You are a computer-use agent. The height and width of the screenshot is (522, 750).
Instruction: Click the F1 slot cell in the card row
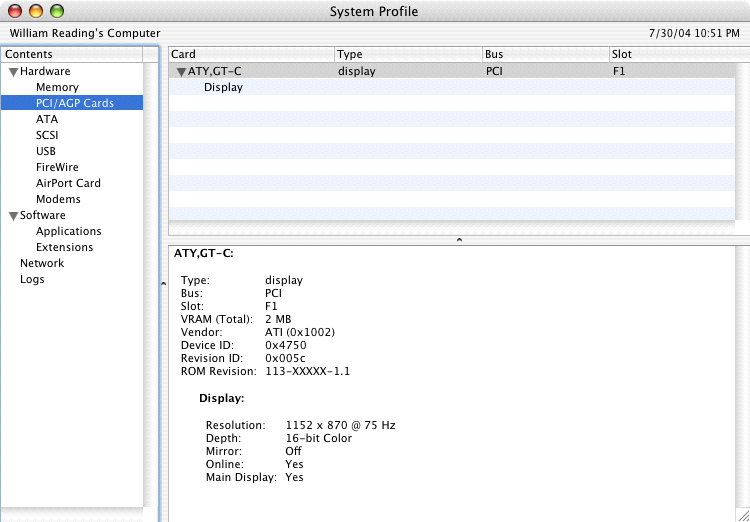click(x=619, y=71)
